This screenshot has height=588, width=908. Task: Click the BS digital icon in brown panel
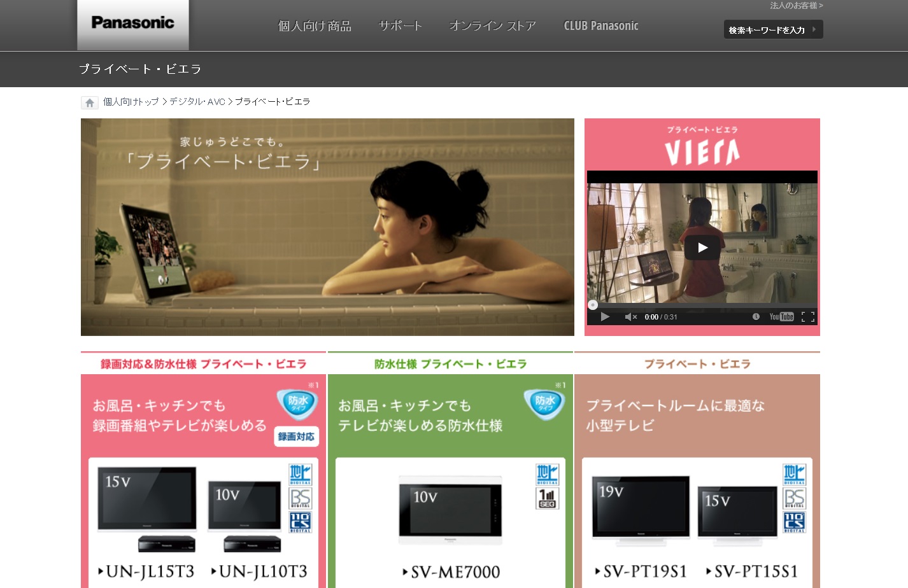[794, 498]
